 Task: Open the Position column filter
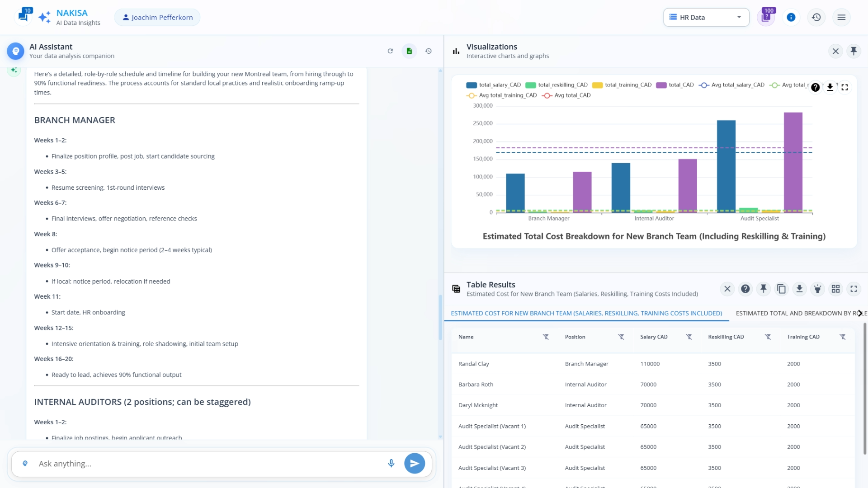pyautogui.click(x=621, y=337)
